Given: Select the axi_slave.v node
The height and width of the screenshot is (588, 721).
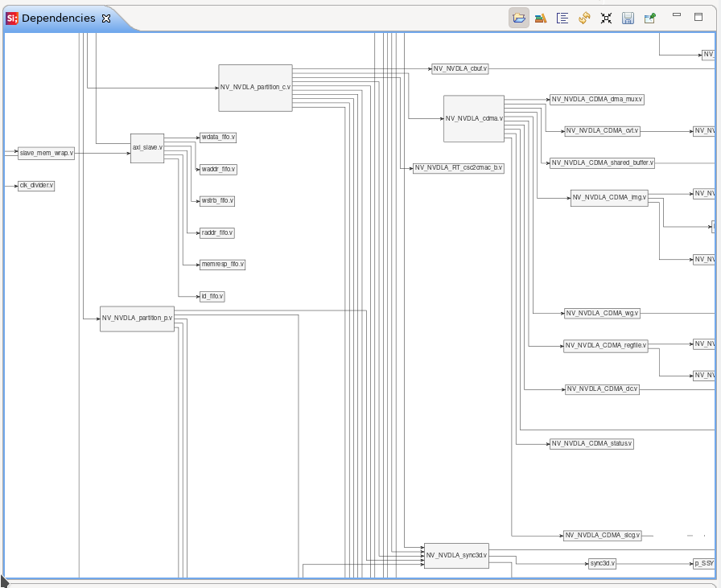Looking at the screenshot, I should tap(147, 148).
